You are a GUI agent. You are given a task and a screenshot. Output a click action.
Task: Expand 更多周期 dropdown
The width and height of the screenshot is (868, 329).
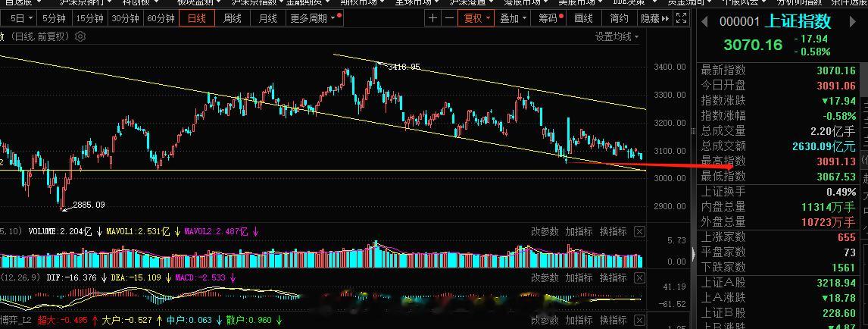(314, 18)
